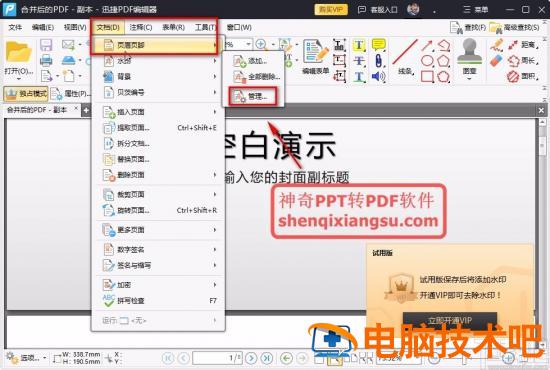Viewport: 550px width, 370px height.
Task: Click the 属性(P) button
Action: 71,94
